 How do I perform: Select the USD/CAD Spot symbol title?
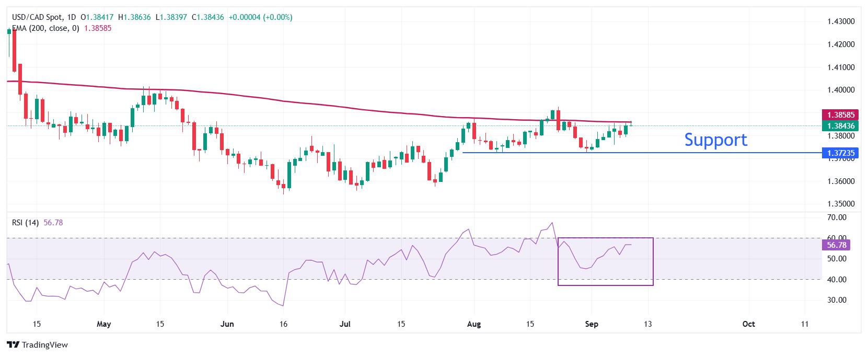[37, 17]
